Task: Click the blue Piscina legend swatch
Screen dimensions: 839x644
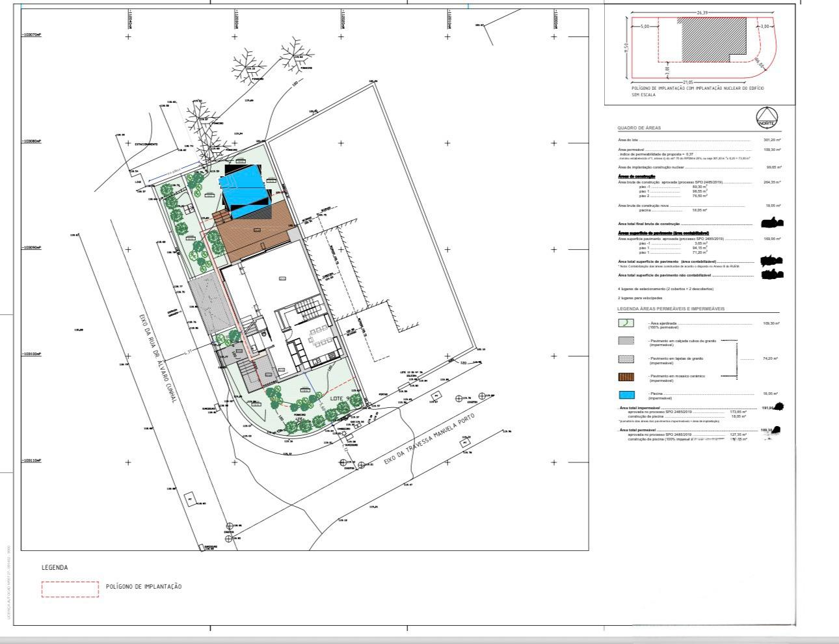Action: [626, 394]
